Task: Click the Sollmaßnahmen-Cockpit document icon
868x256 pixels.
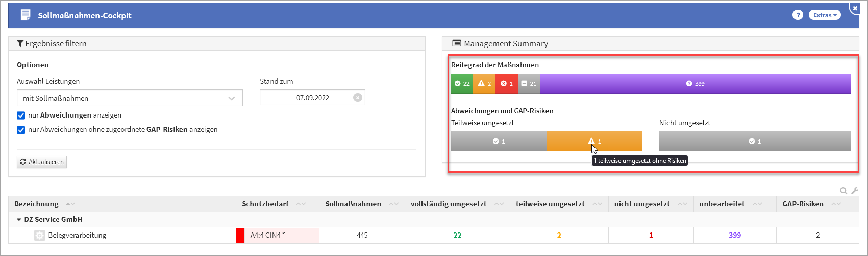Action: [26, 15]
